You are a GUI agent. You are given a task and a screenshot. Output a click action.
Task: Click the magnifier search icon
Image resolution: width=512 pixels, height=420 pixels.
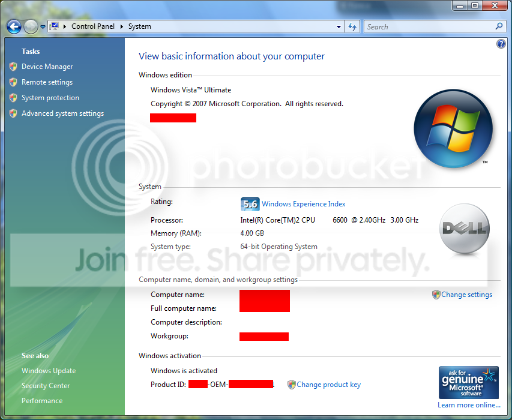pos(499,26)
